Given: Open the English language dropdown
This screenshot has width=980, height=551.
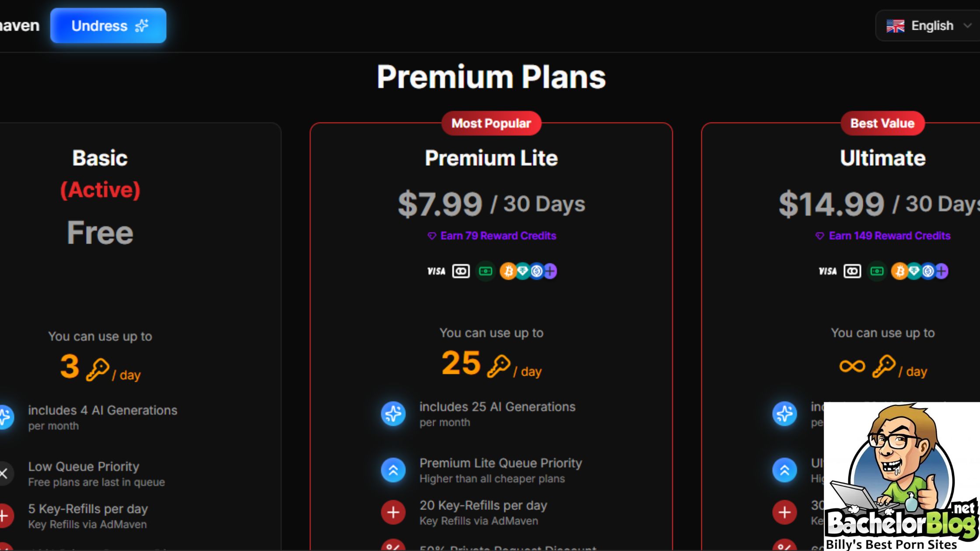Looking at the screenshot, I should (x=927, y=26).
